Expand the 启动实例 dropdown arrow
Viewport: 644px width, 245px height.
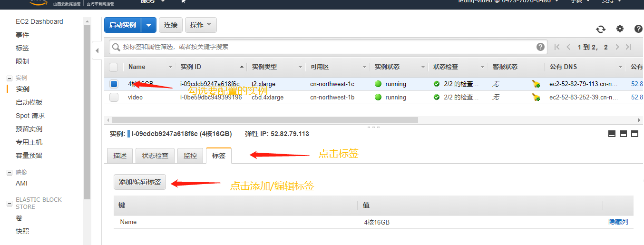click(x=149, y=25)
